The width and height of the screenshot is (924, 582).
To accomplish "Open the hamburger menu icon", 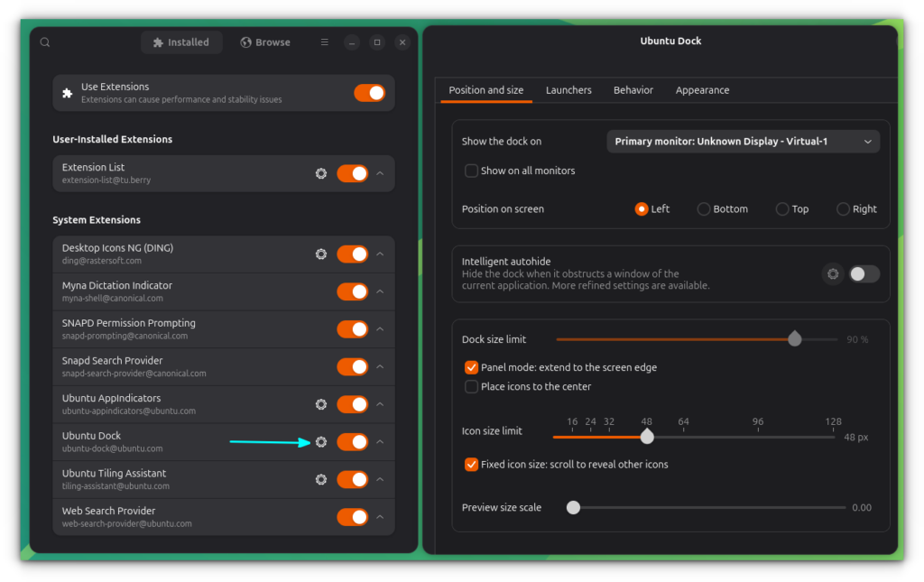I will coord(325,42).
